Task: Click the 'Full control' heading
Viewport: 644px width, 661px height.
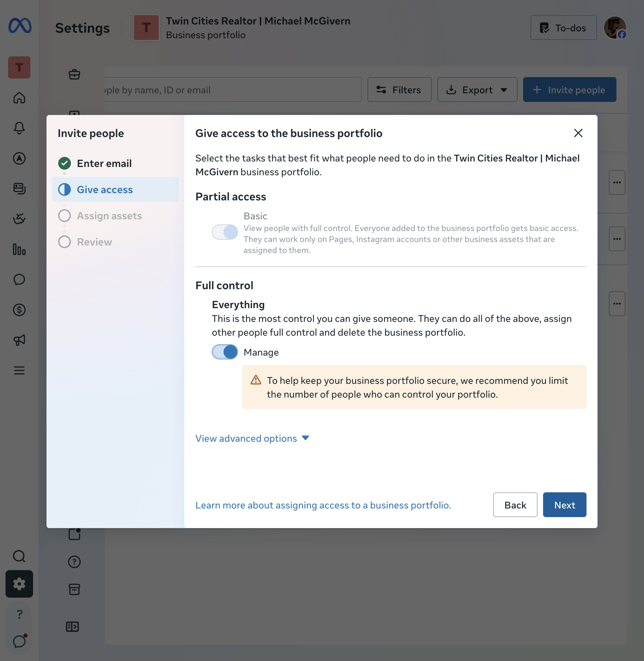Action: (x=224, y=285)
